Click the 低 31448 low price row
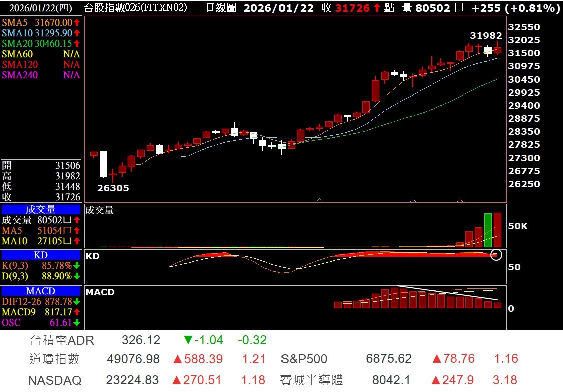 coord(41,186)
